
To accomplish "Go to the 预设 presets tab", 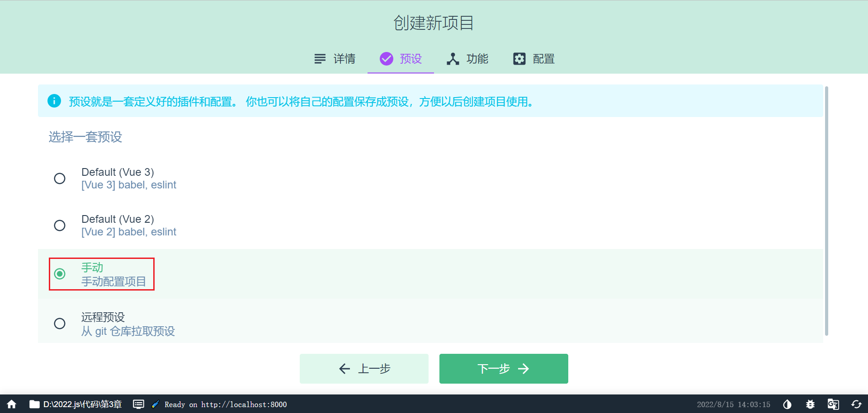I will pos(401,59).
